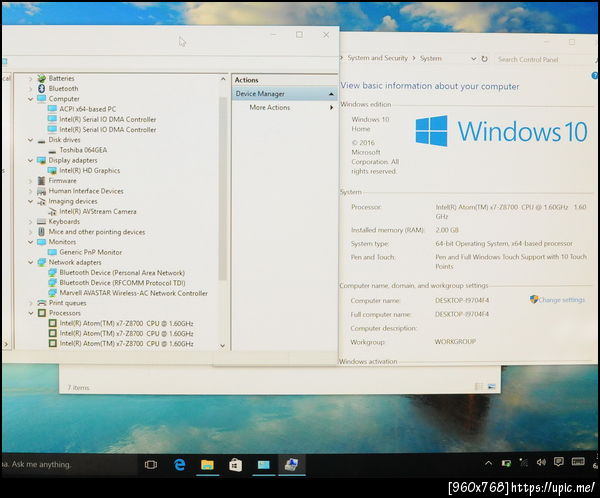Open the touch keyboard tray icon
The width and height of the screenshot is (600, 498).
578,462
